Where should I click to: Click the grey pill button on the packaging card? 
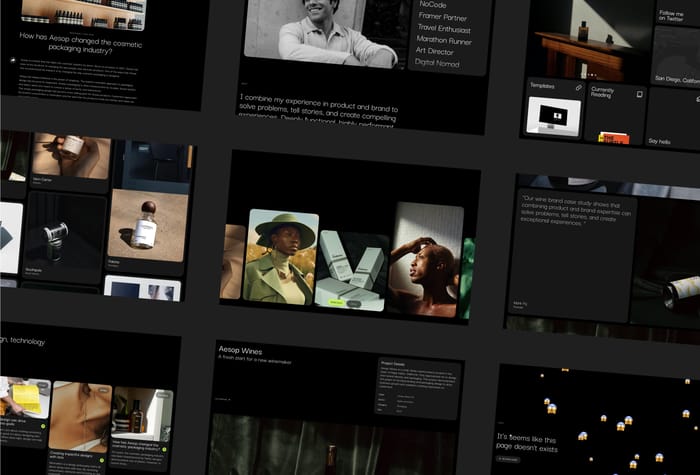[x=354, y=304]
